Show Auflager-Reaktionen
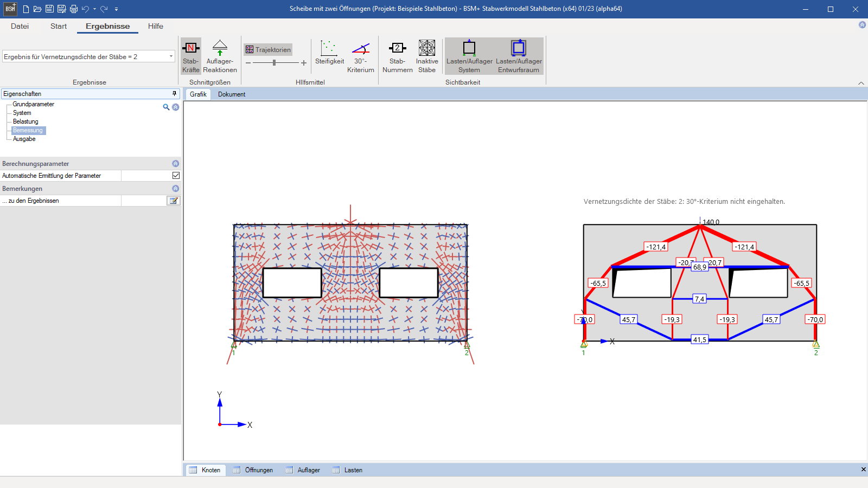 pos(220,56)
